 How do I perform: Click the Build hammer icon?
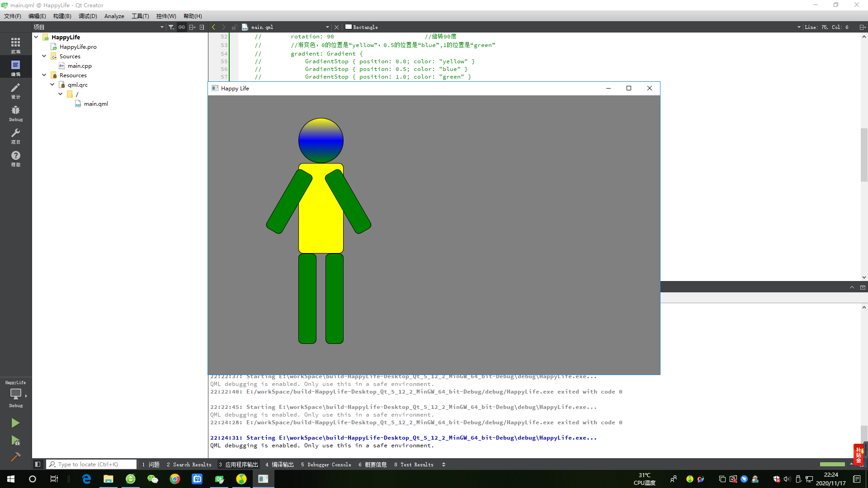pyautogui.click(x=15, y=457)
